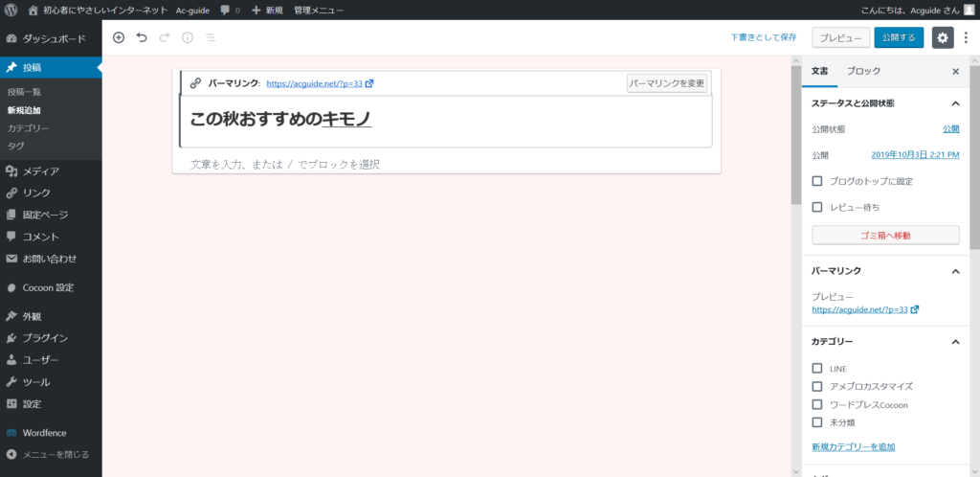Open the content structure info icon
Image resolution: width=980 pixels, height=477 pixels.
[188, 37]
